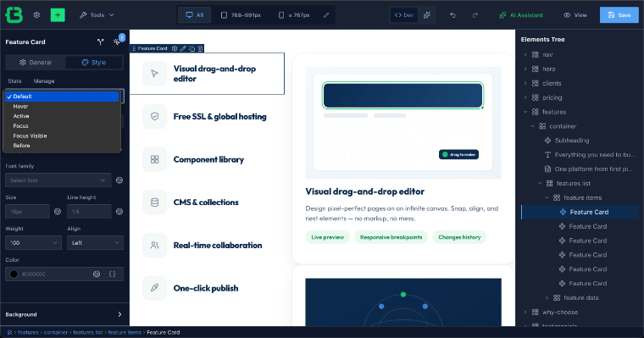Open the AI Assistant

click(521, 14)
